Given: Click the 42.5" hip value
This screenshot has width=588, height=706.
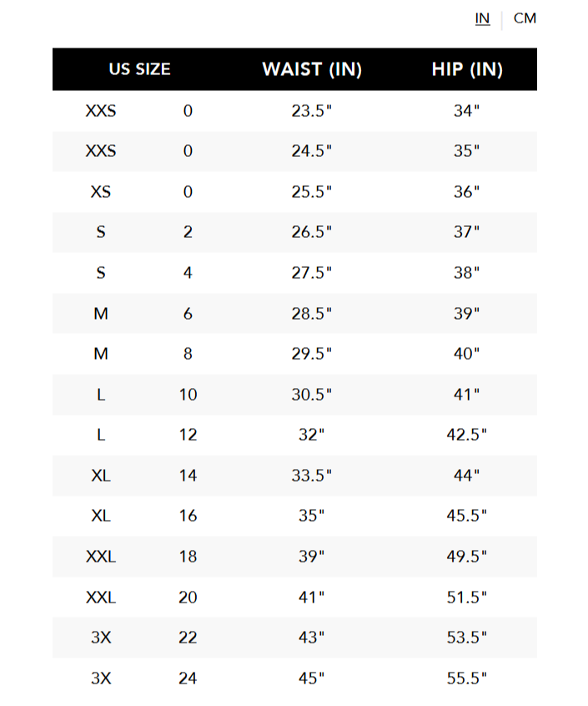Looking at the screenshot, I should (466, 435).
